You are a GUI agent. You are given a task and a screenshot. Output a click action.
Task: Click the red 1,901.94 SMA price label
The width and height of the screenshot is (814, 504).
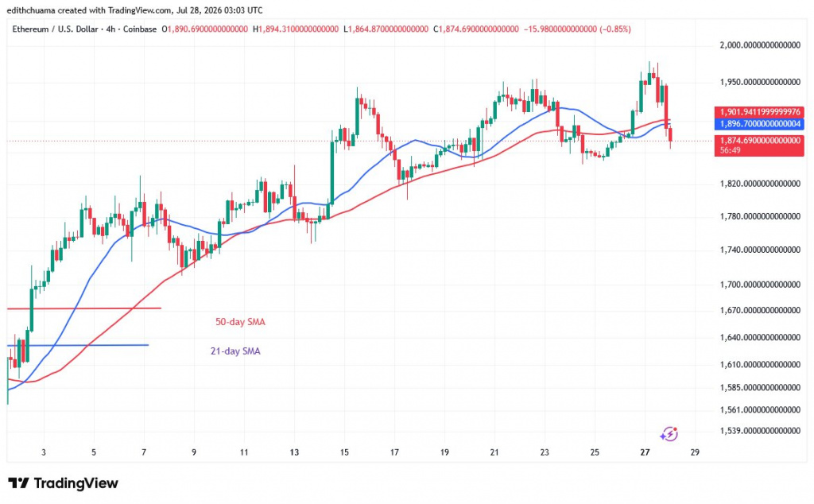(759, 112)
